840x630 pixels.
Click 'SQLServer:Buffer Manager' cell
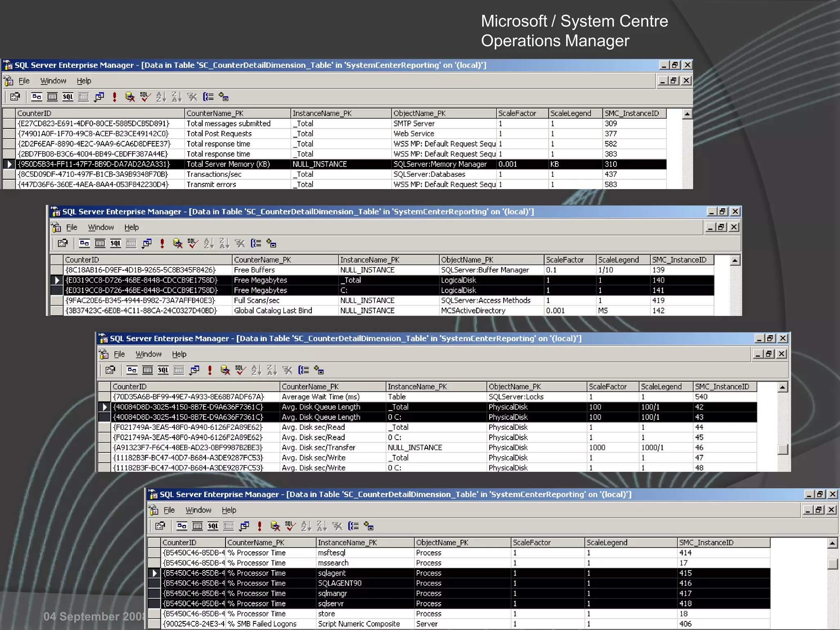491,270
